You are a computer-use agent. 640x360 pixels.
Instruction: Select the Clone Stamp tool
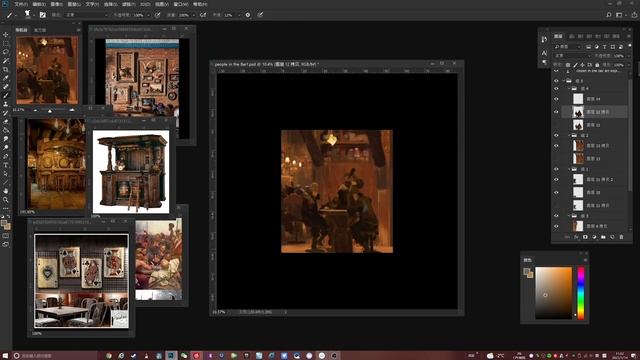(6, 104)
